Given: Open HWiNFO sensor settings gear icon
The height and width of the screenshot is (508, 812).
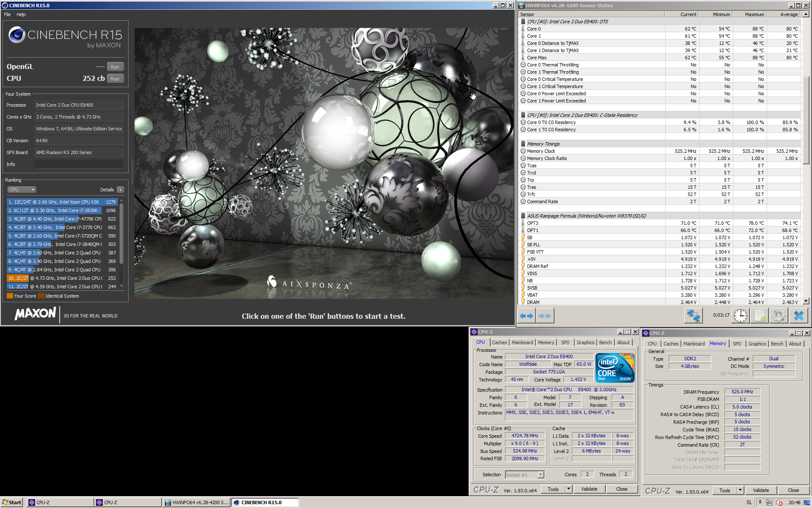Looking at the screenshot, I should click(779, 315).
